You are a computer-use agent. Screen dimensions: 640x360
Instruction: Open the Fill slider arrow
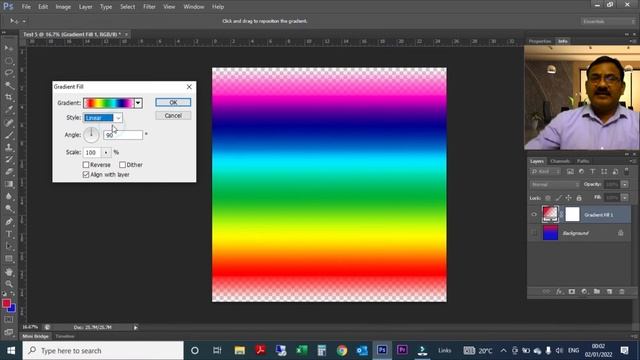click(625, 198)
